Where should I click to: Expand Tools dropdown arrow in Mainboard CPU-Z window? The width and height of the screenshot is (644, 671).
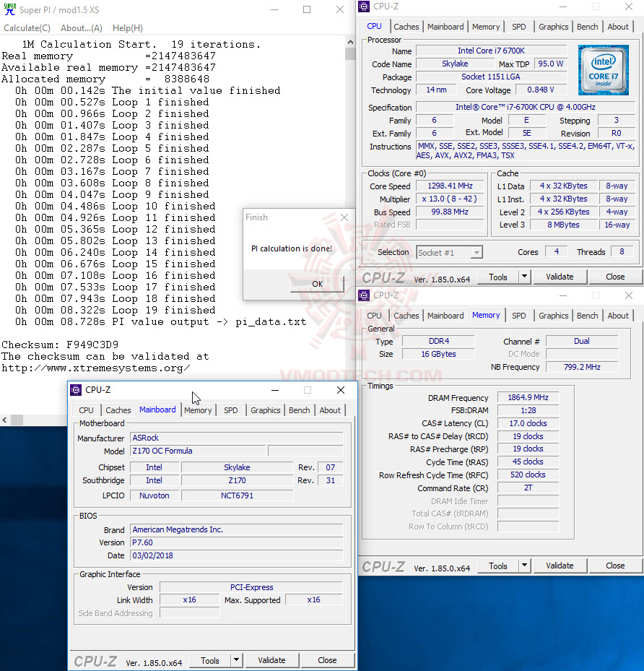237,661
